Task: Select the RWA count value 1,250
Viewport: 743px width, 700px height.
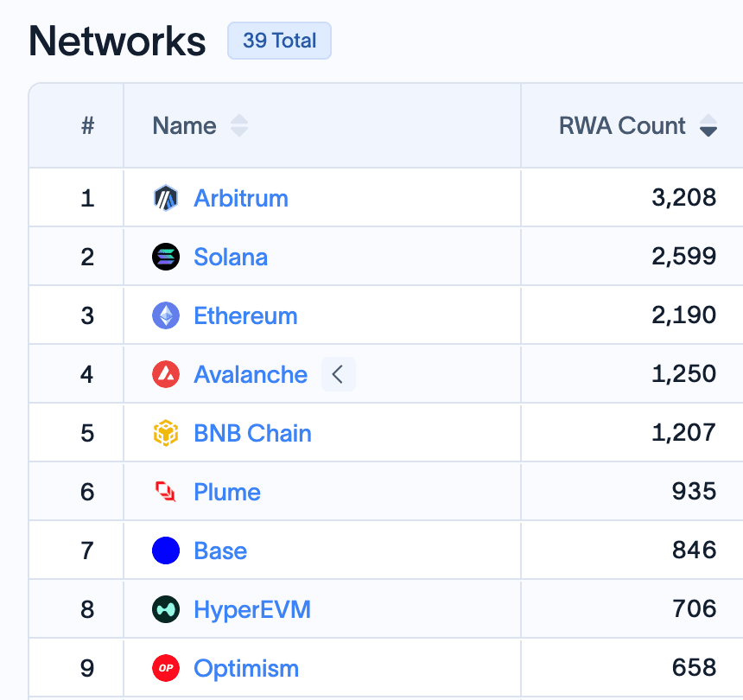Action: pos(683,374)
